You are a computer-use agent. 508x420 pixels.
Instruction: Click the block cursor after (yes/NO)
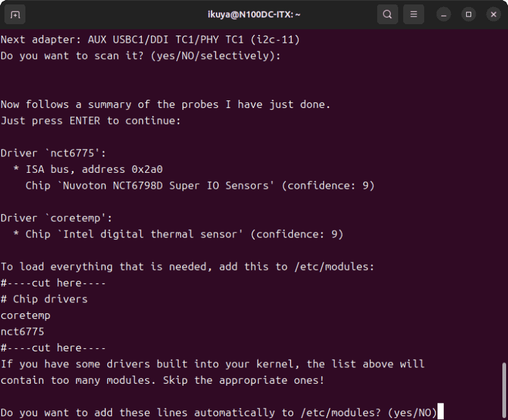pos(440,413)
